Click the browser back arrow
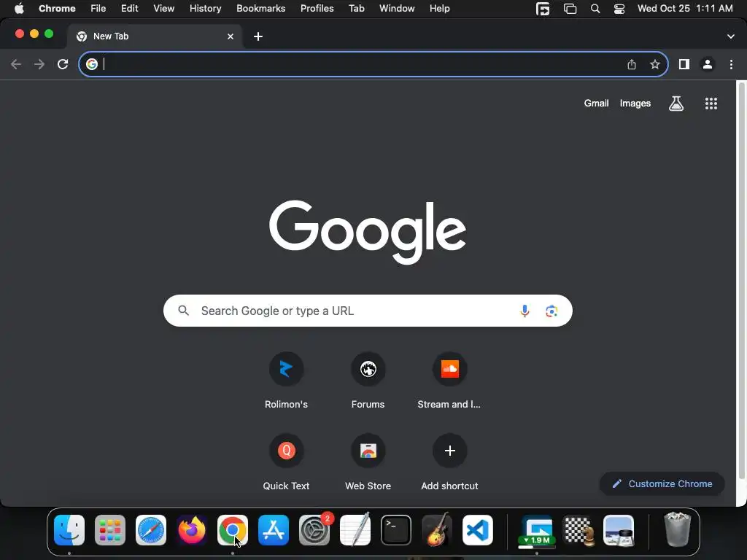 tap(16, 64)
